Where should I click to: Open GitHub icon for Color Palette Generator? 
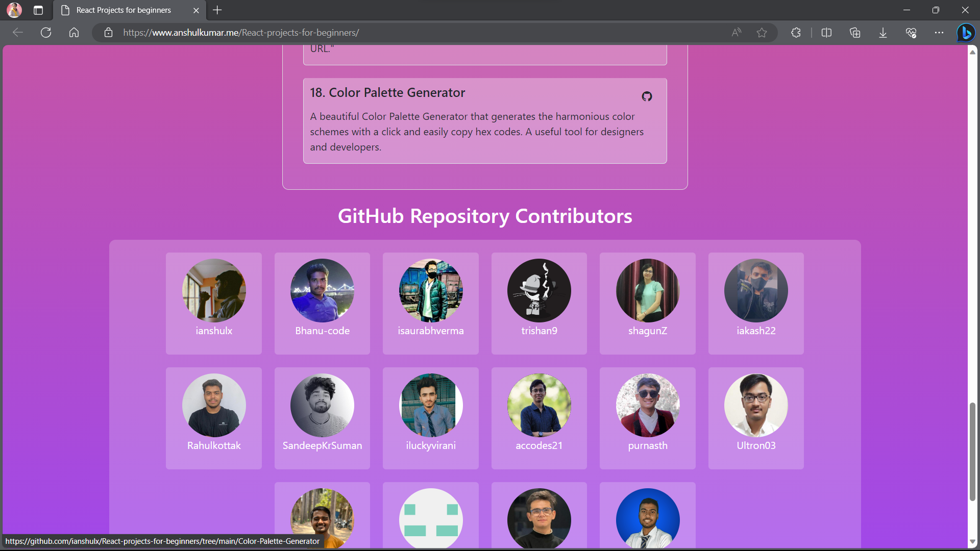point(647,96)
